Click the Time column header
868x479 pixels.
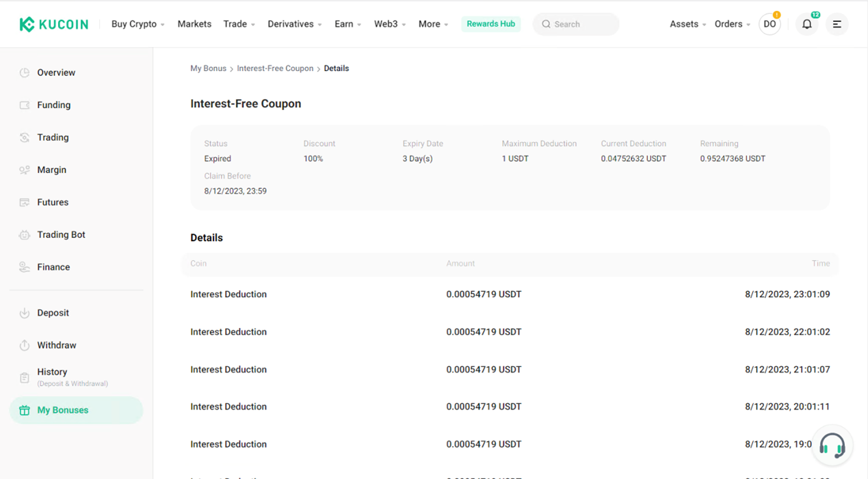pos(821,264)
